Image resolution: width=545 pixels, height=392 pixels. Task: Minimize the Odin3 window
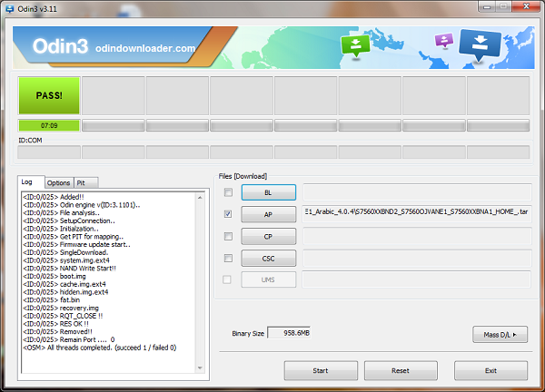click(487, 7)
